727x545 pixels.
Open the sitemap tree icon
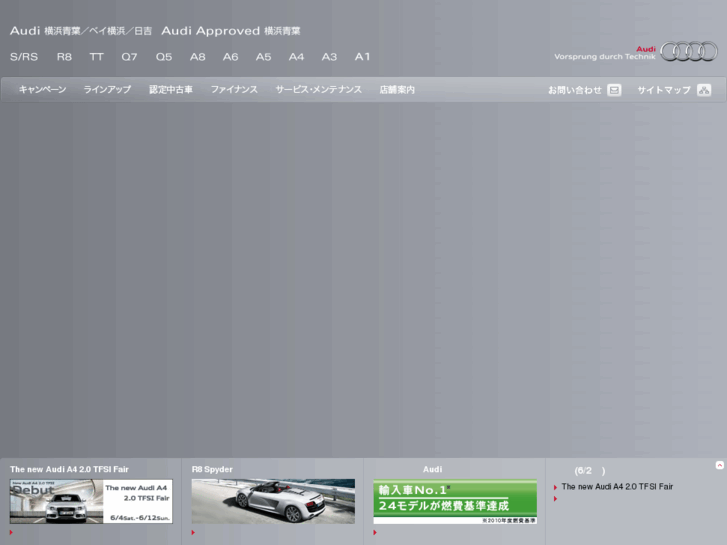coord(704,90)
